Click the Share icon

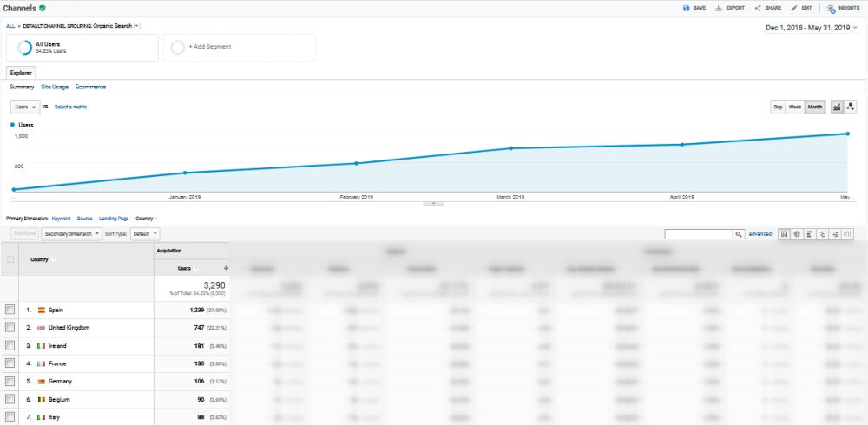pos(758,8)
